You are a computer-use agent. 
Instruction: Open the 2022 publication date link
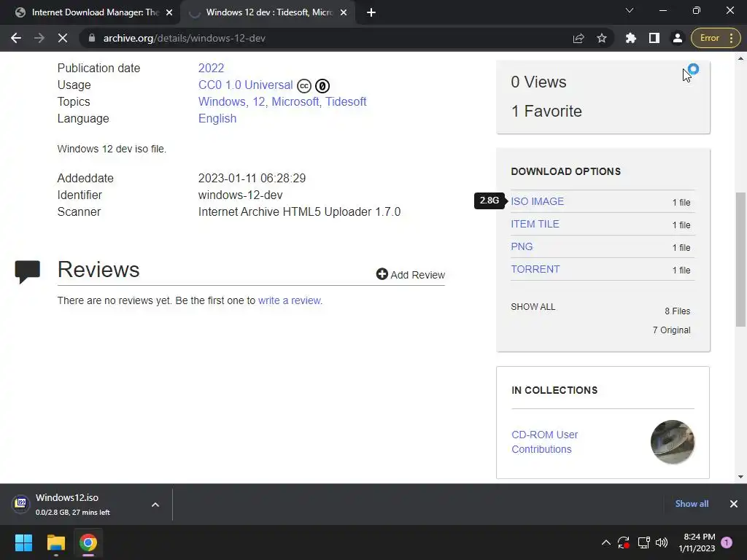(211, 68)
